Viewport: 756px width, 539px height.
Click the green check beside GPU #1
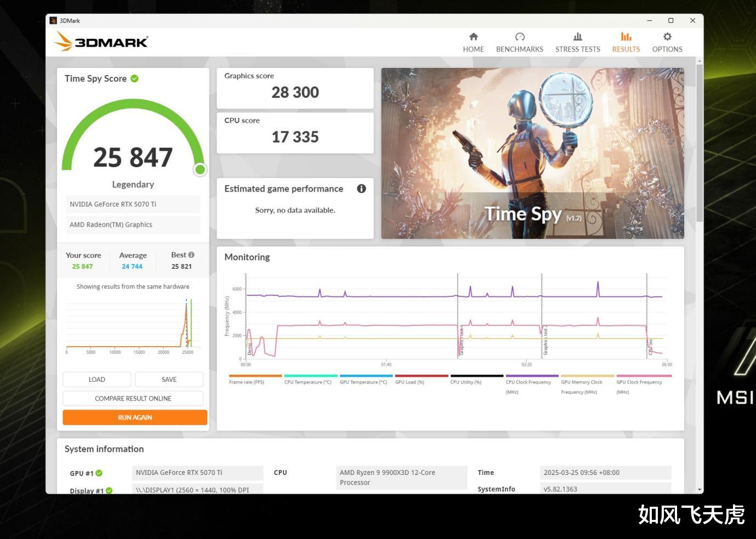pos(99,473)
